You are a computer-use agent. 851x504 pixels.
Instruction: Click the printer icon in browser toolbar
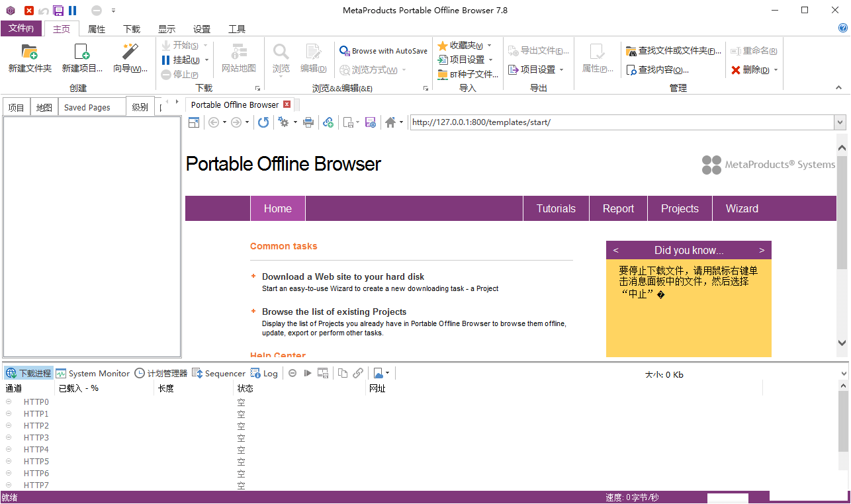point(308,122)
